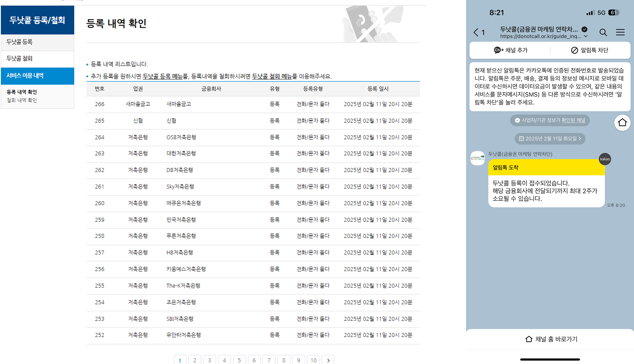The width and height of the screenshot is (634, 364).
Task: Click the 등록유형 column header
Action: point(313,89)
